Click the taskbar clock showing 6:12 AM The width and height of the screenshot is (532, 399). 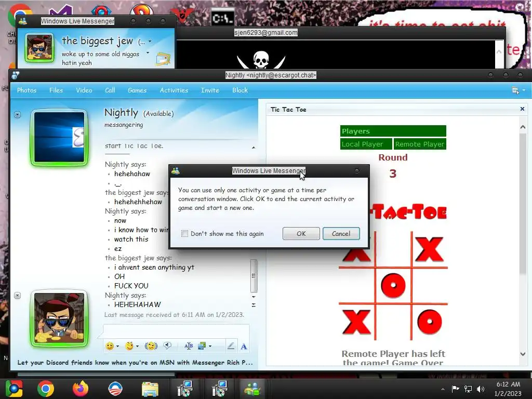point(508,389)
